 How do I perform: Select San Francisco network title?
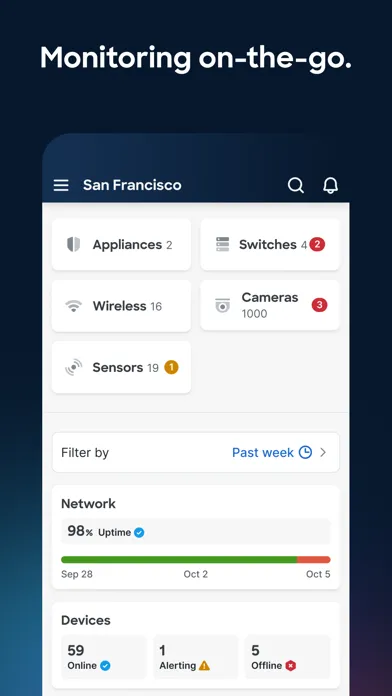click(x=132, y=185)
